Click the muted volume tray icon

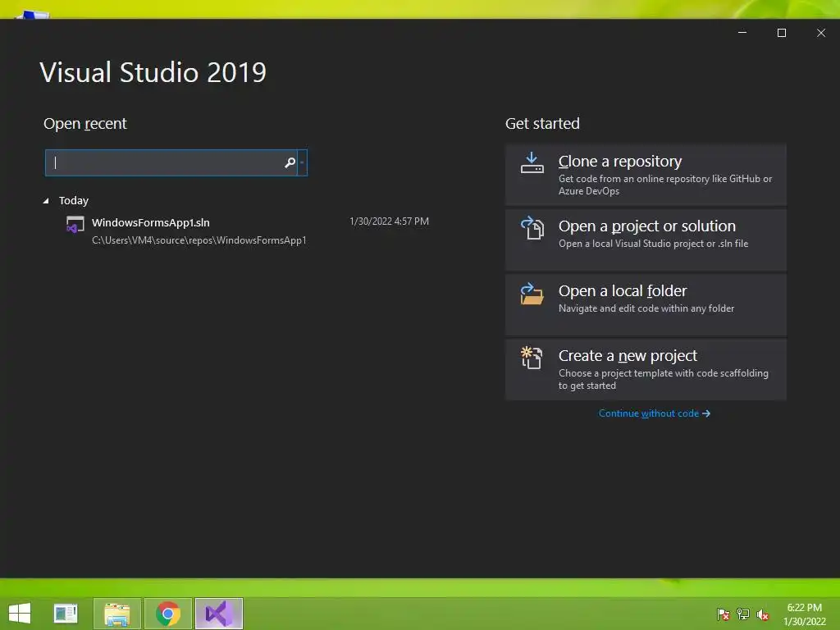pyautogui.click(x=763, y=614)
